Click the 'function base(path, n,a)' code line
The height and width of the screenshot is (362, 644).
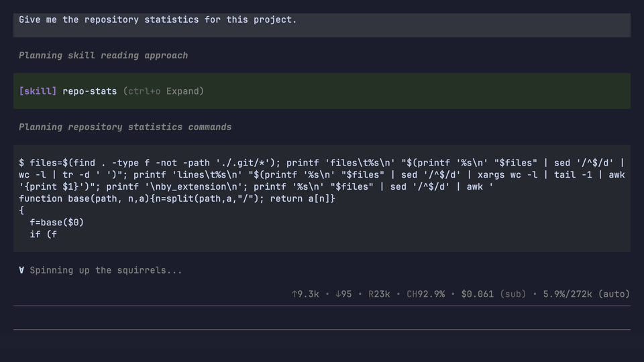coord(177,198)
